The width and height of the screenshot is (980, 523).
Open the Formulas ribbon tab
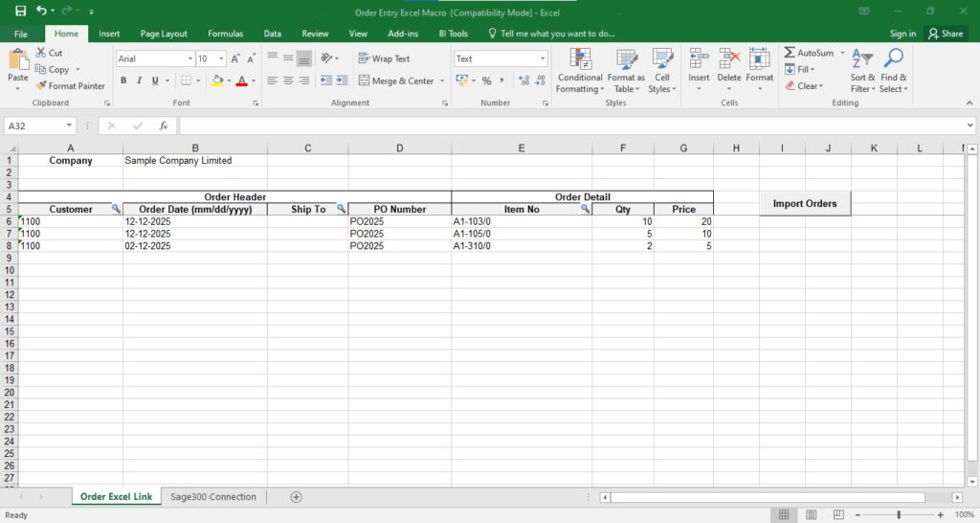click(x=225, y=34)
